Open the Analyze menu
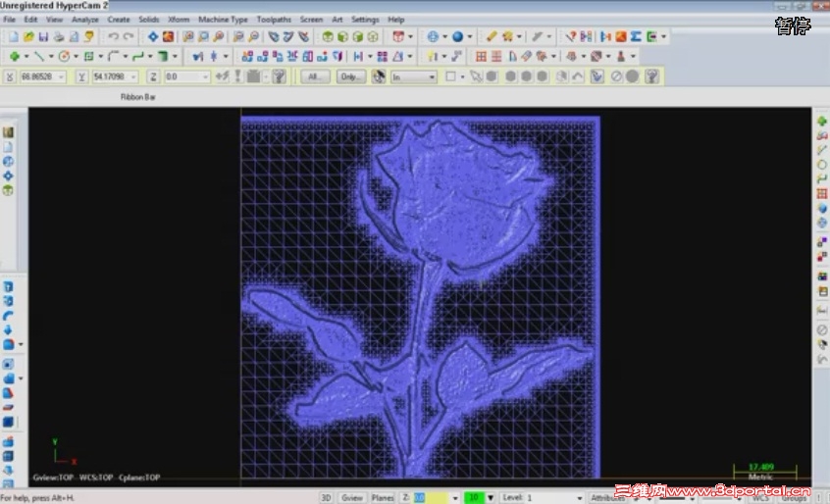The width and height of the screenshot is (830, 504). coord(84,20)
